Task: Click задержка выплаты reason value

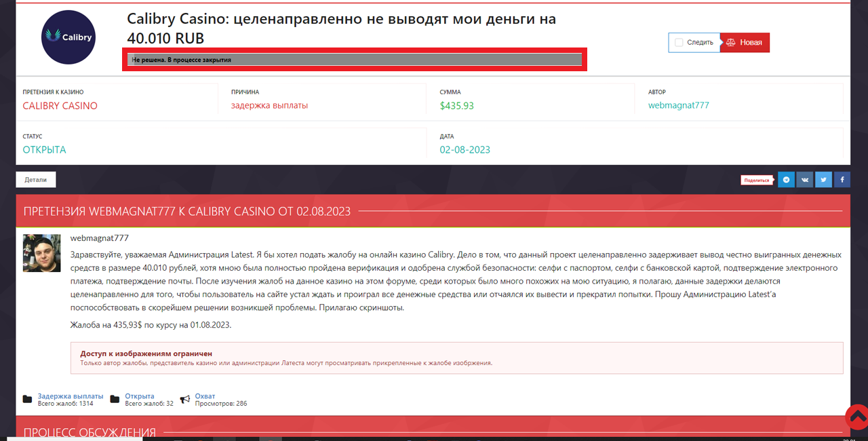Action: [269, 105]
